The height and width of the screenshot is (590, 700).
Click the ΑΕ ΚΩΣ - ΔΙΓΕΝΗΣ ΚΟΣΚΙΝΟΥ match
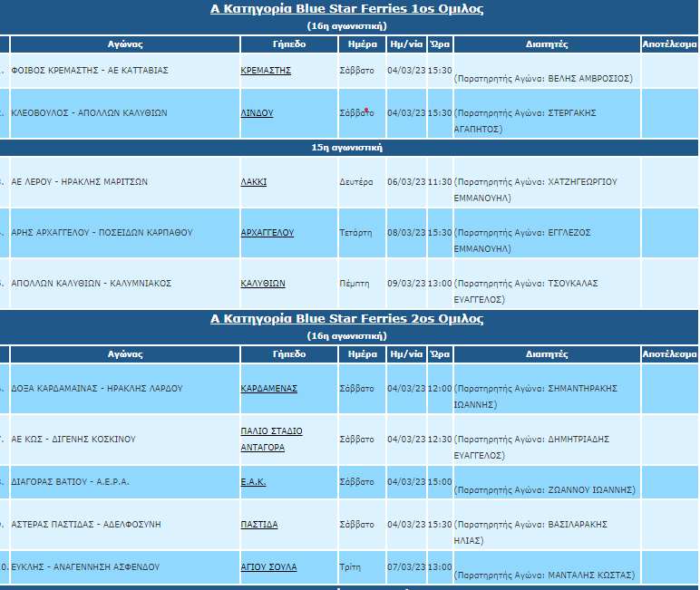(x=73, y=440)
